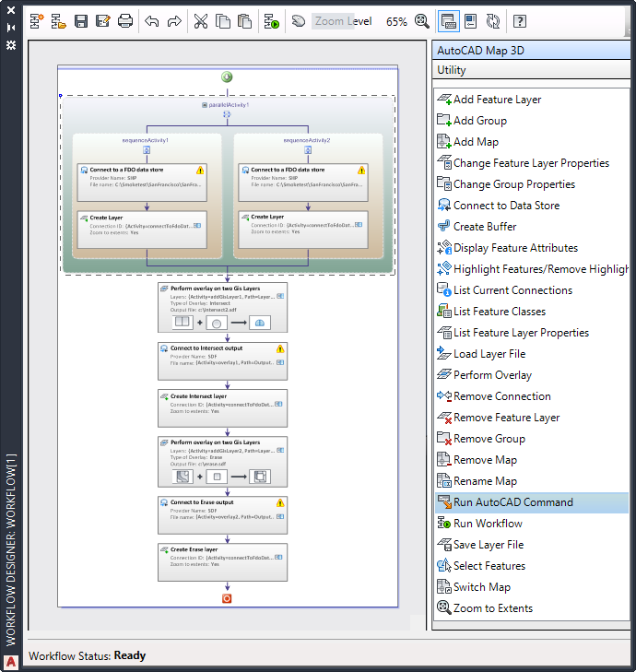Viewport: 636px width, 672px height.
Task: Click warning icon on Connect to Intersect output
Action: click(280, 348)
